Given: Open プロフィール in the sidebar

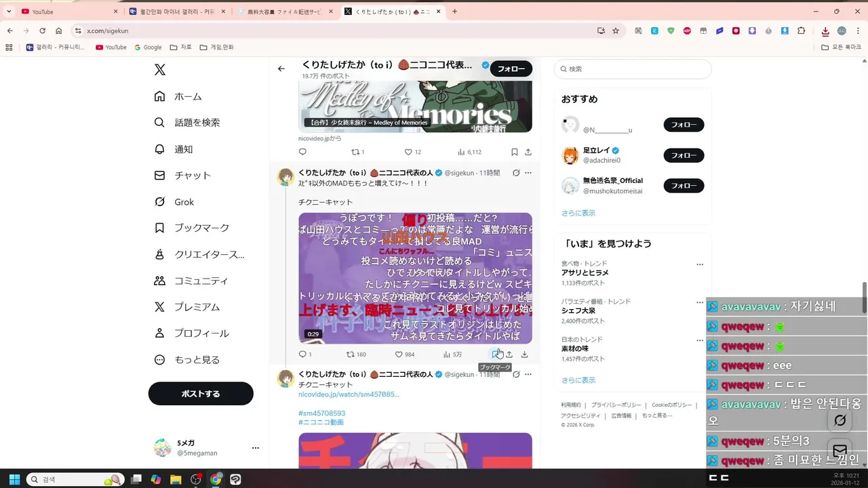Looking at the screenshot, I should (192, 333).
